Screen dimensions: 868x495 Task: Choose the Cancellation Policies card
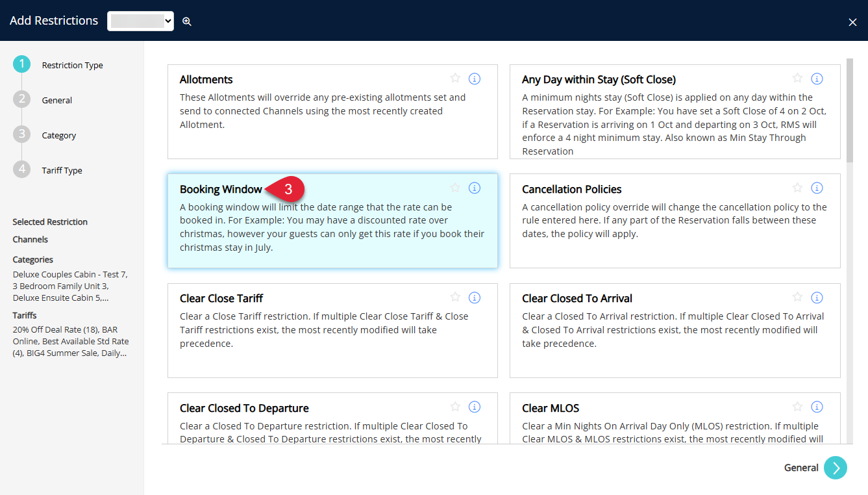click(x=675, y=221)
